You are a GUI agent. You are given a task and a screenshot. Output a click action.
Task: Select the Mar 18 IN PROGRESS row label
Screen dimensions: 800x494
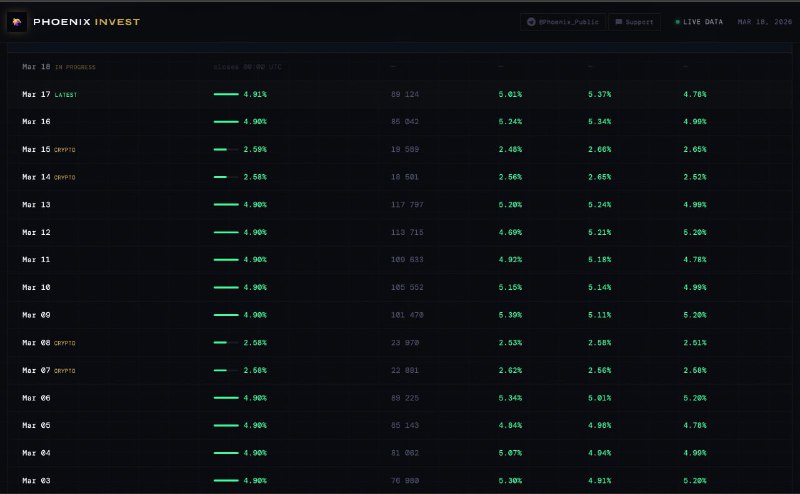click(x=59, y=67)
